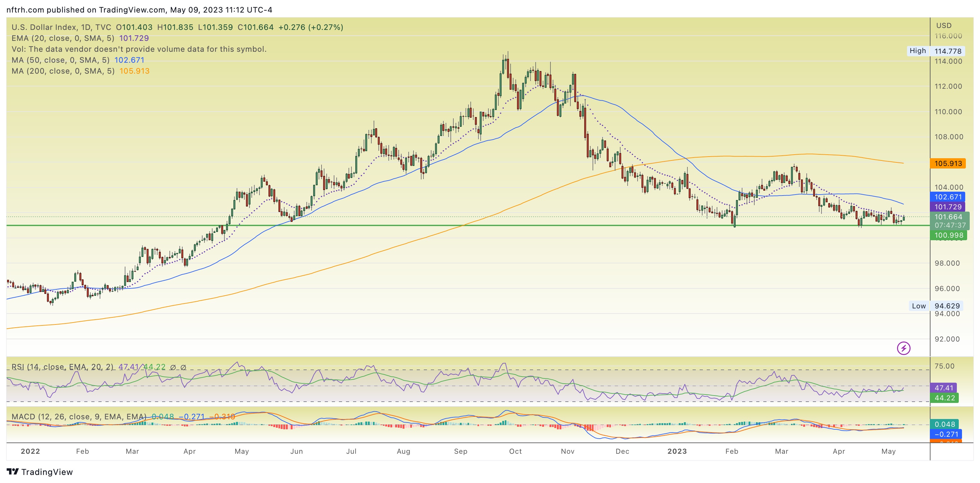
Task: Select the MA 200 indicator legend
Action: click(63, 71)
